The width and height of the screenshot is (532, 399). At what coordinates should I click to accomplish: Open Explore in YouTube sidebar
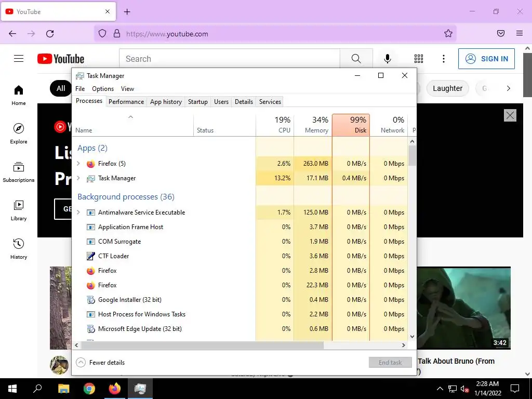coord(19,134)
